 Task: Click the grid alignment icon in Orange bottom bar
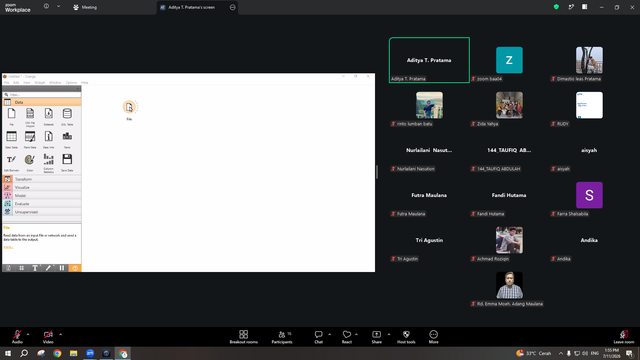pos(22,268)
